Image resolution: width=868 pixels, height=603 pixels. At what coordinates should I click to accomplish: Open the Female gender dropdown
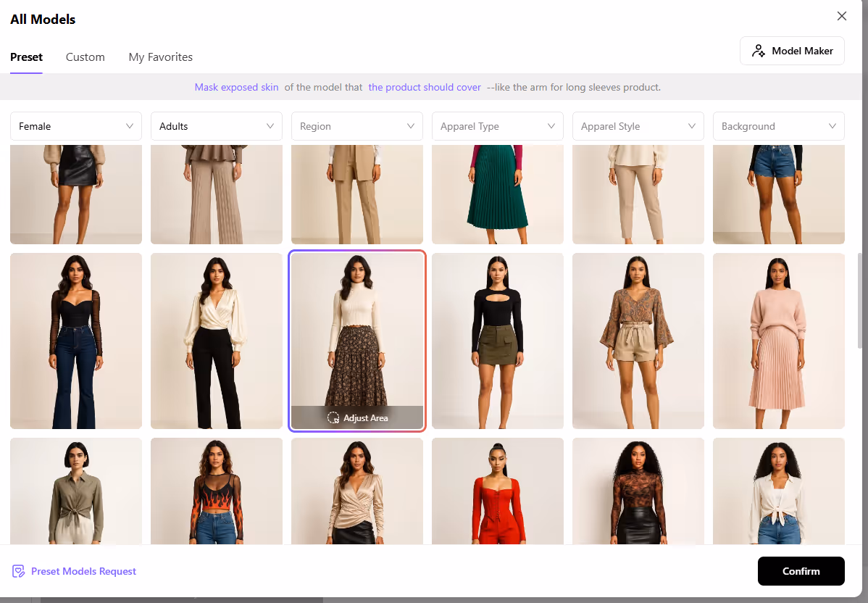click(x=76, y=126)
